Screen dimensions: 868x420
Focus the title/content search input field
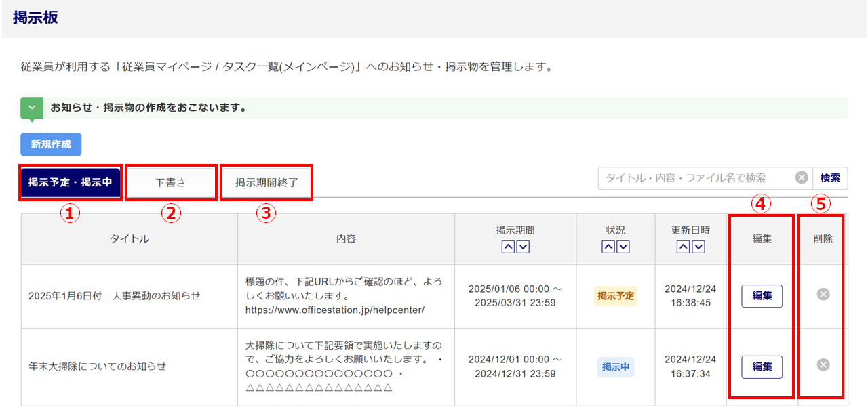tap(695, 178)
